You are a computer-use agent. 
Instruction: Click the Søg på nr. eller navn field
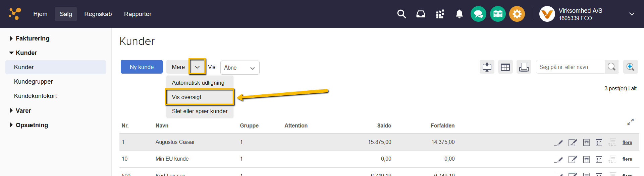pos(570,67)
